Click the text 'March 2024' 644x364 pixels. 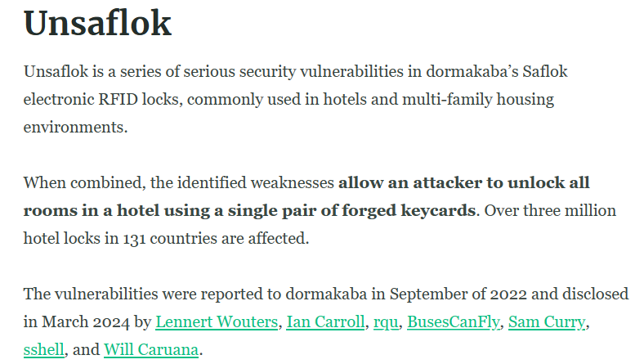click(x=86, y=321)
